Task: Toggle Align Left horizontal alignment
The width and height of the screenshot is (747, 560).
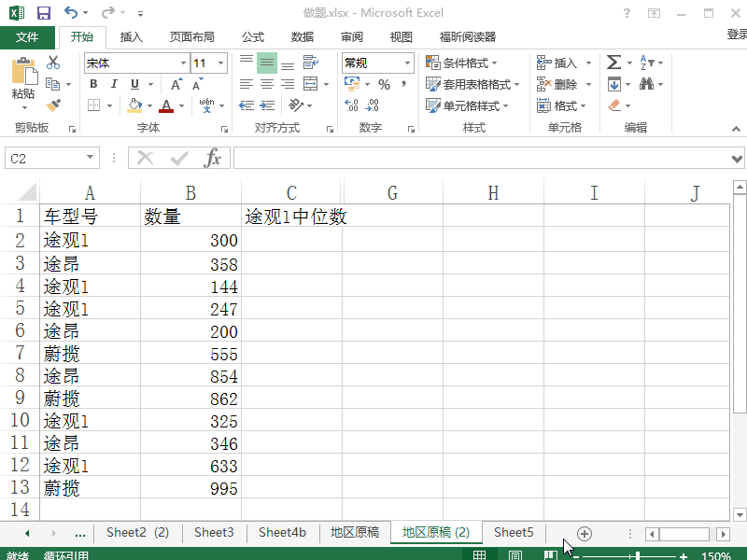Action: [247, 84]
